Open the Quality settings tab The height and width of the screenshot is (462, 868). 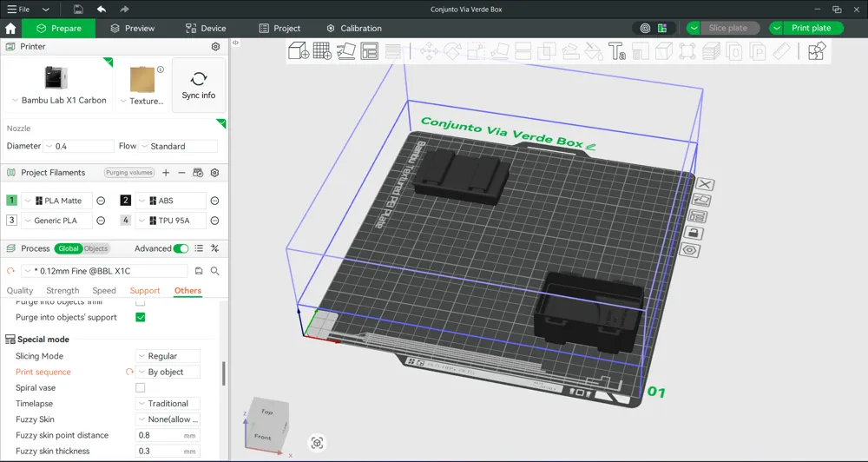tap(20, 291)
